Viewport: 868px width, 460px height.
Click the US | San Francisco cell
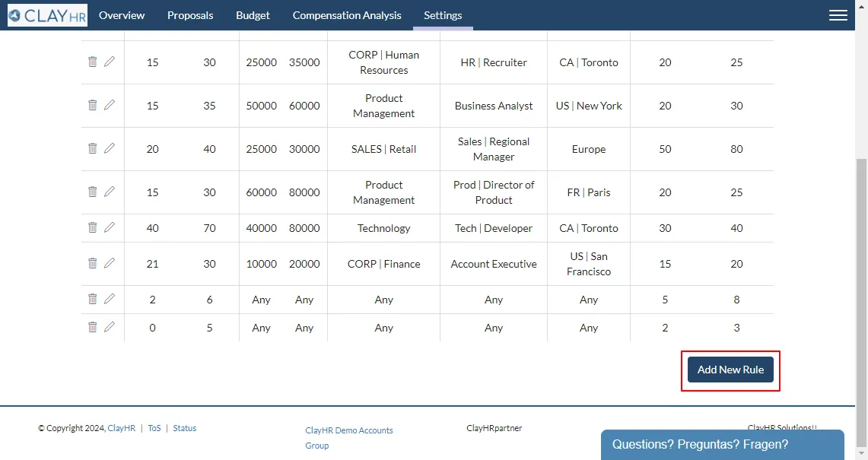(589, 264)
